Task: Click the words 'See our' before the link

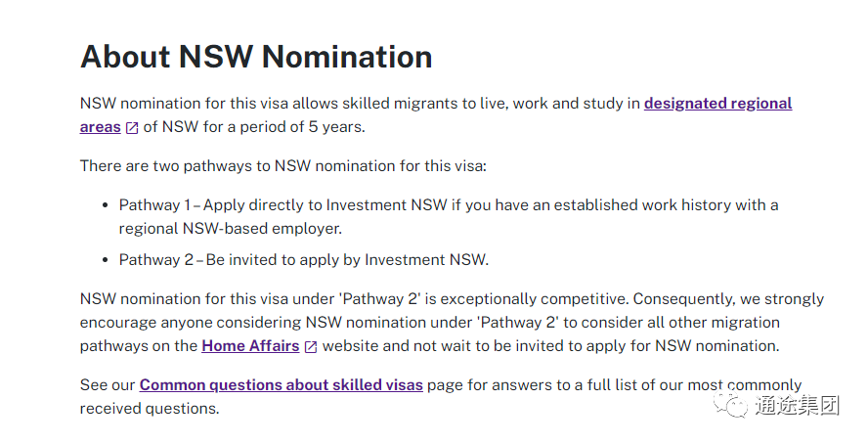Action: (108, 385)
